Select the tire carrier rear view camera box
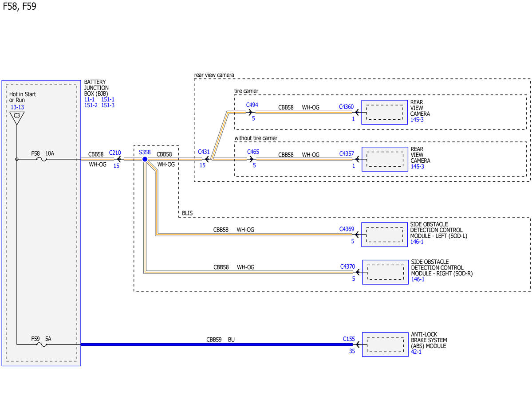Image resolution: width=532 pixels, height=411 pixels. [384, 112]
